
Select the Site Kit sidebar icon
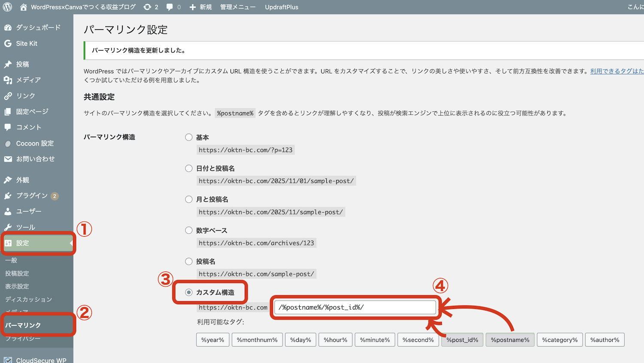(8, 43)
